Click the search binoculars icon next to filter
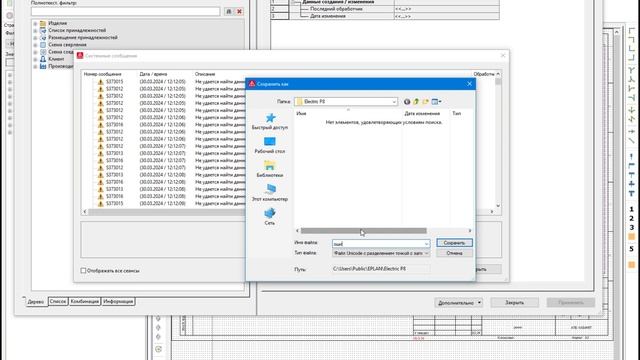 pos(229,11)
